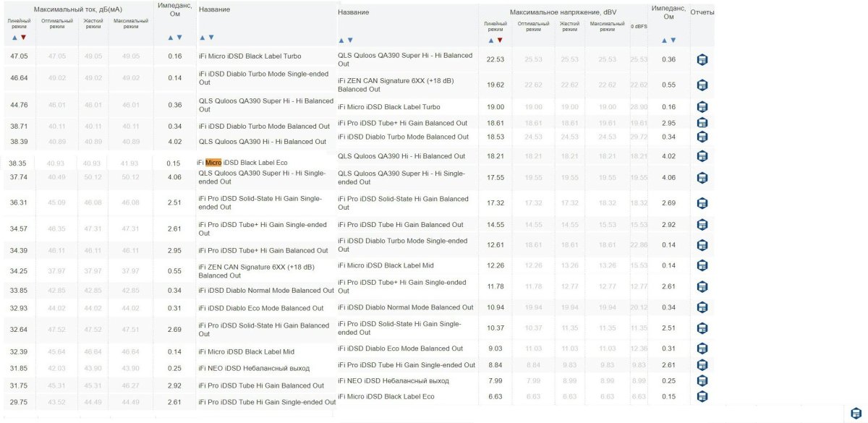This screenshot has width=868, height=423.
Task: Click the 36.31 linear current value
Action: 19,202
